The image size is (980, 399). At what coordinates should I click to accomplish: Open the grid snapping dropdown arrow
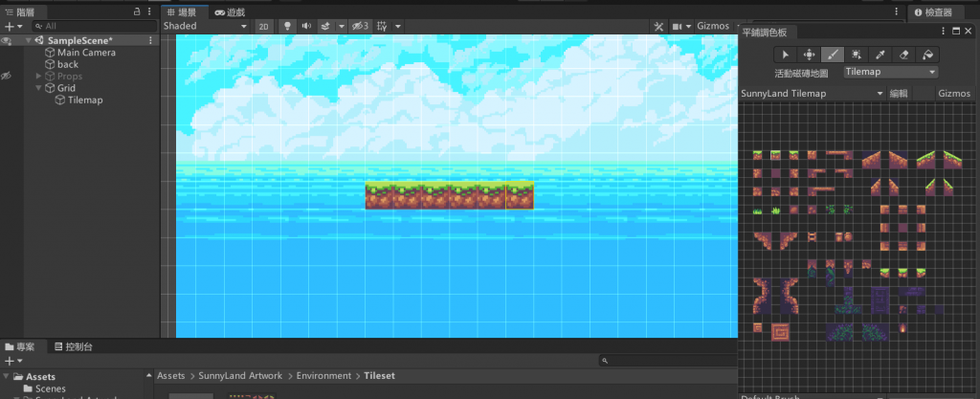click(398, 26)
